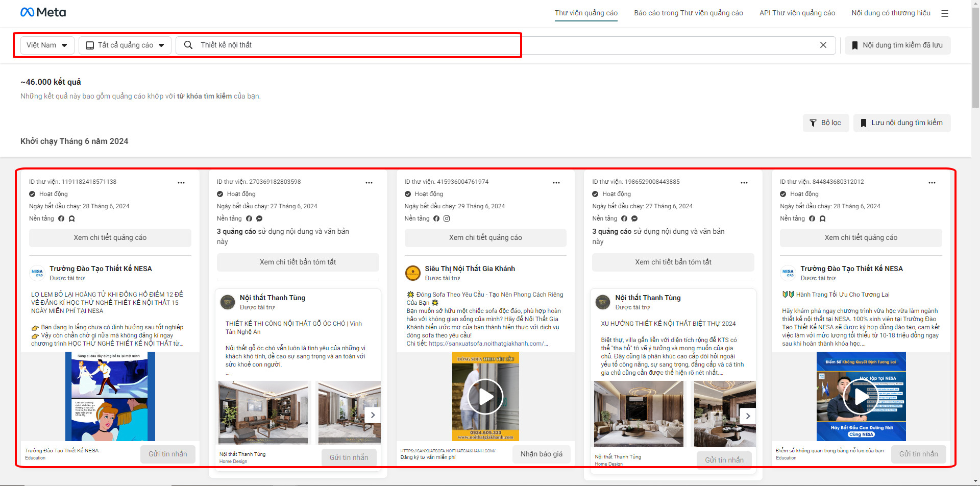
Task: Next carousel image on ad 270369182803598
Action: click(373, 415)
